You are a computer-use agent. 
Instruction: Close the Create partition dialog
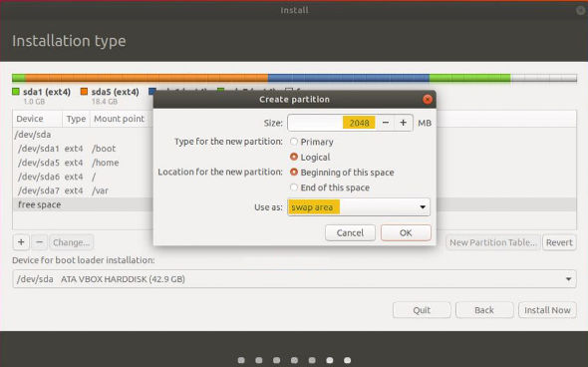click(428, 100)
